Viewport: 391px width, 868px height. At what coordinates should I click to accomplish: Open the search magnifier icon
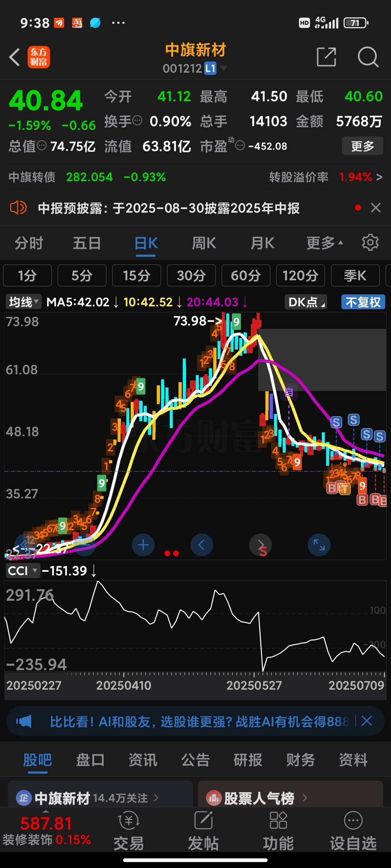coord(368,57)
